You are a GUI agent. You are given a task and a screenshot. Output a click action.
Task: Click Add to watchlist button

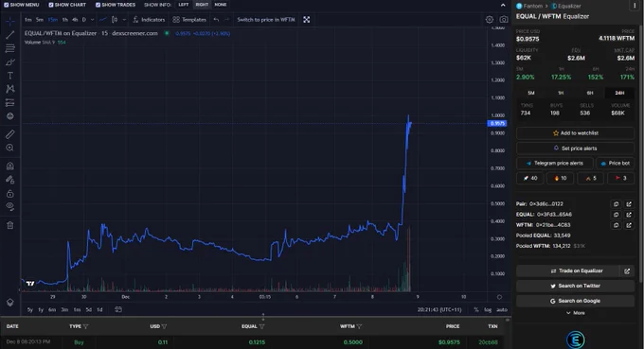pyautogui.click(x=575, y=132)
